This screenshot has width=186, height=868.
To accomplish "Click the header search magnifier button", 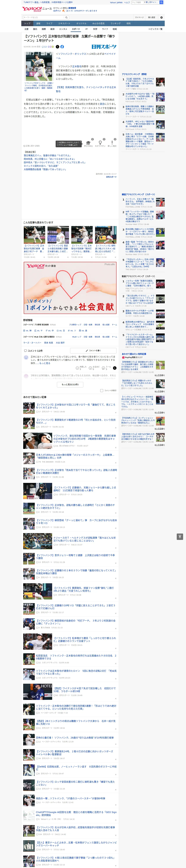I will pos(66,18).
